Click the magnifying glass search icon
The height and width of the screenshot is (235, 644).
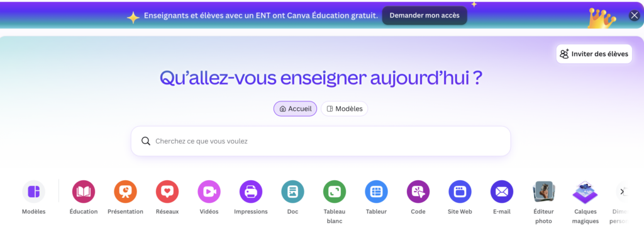[146, 141]
